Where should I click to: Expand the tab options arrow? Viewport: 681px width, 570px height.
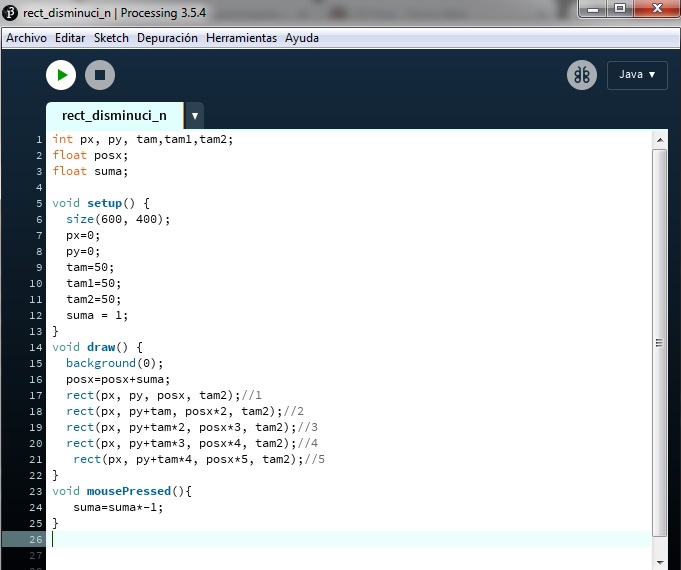[x=194, y=115]
